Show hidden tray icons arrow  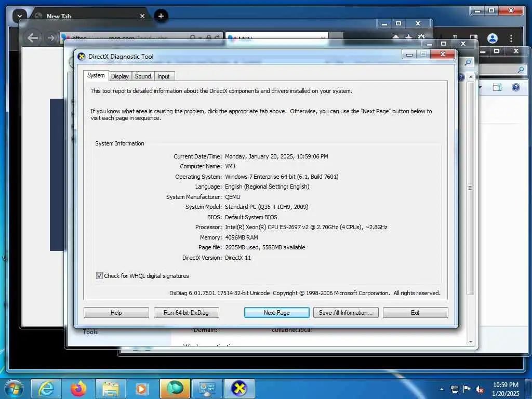(442, 389)
